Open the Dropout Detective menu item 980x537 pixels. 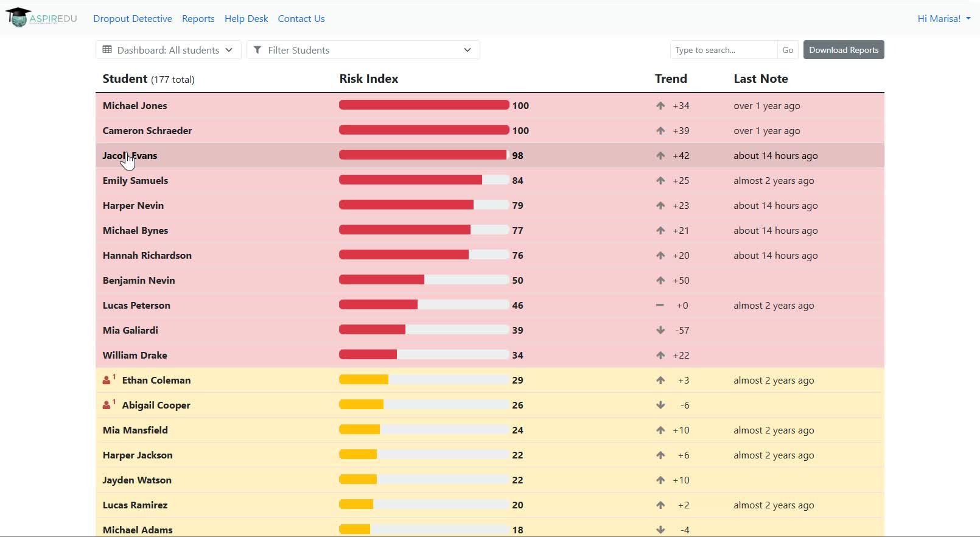coord(133,19)
